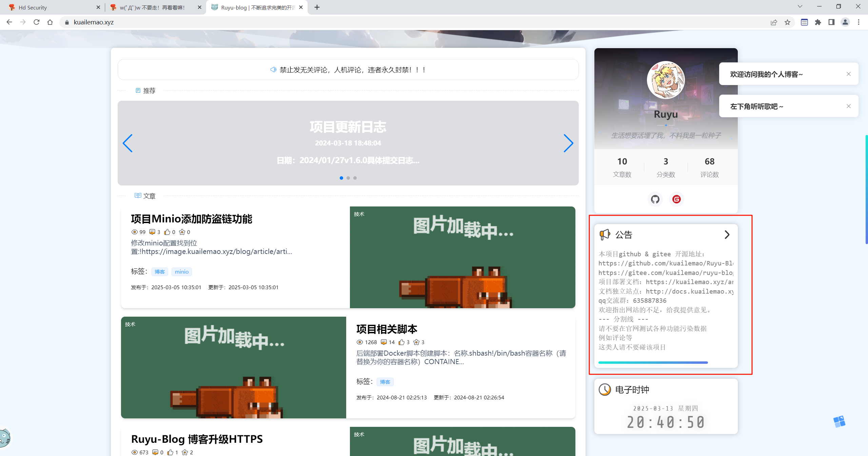This screenshot has width=868, height=456.
Task: Click the minio tag
Action: [x=182, y=272]
